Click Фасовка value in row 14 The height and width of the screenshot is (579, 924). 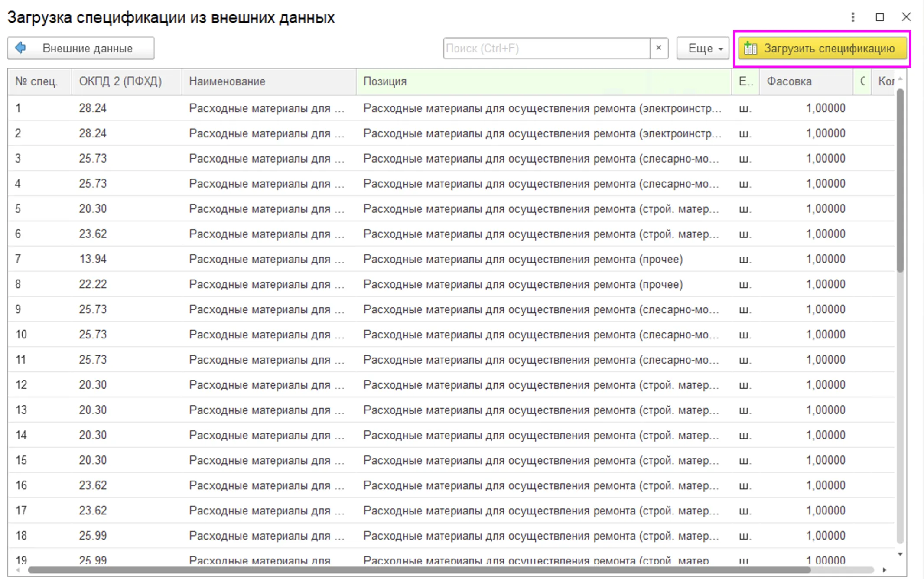[x=806, y=435]
